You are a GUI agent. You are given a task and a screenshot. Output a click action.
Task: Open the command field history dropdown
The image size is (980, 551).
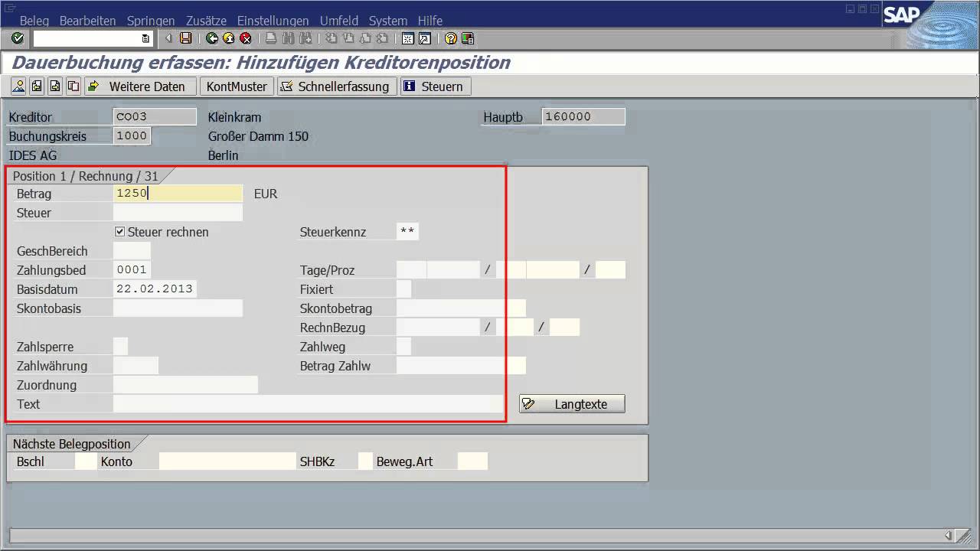point(145,38)
